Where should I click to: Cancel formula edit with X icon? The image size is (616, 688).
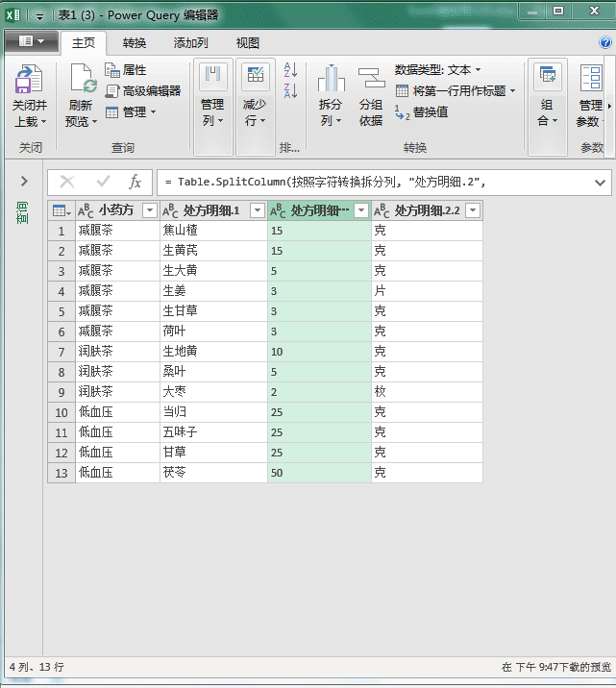(67, 182)
